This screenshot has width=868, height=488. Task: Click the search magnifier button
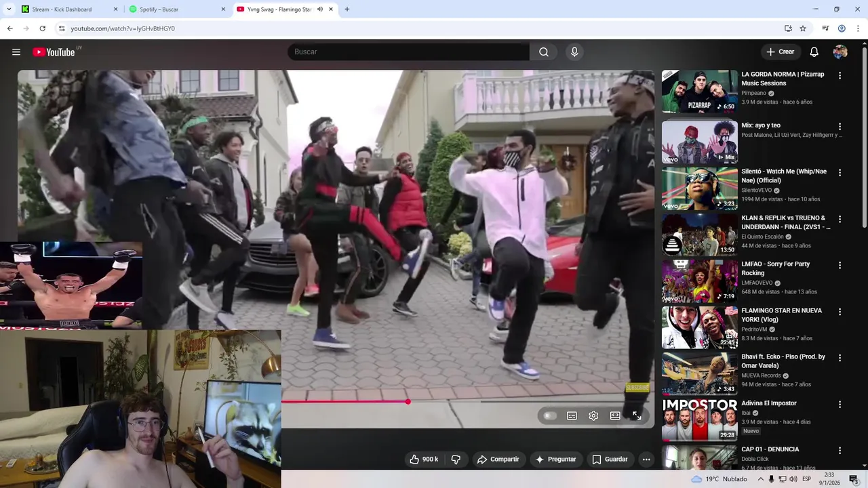click(544, 52)
